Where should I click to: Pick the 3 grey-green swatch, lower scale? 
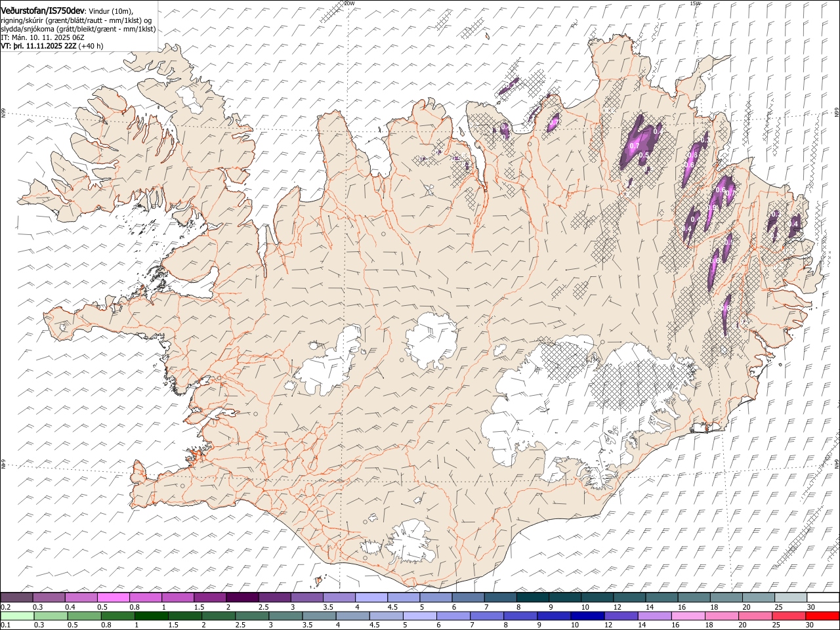tap(286, 616)
